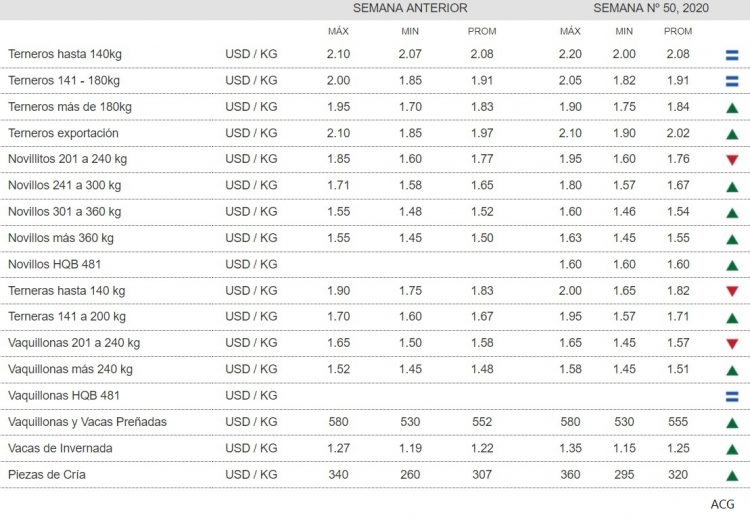The width and height of the screenshot is (750, 522).
Task: Click the 2.20 max price for Terneros hasta 140kg
Action: (571, 53)
